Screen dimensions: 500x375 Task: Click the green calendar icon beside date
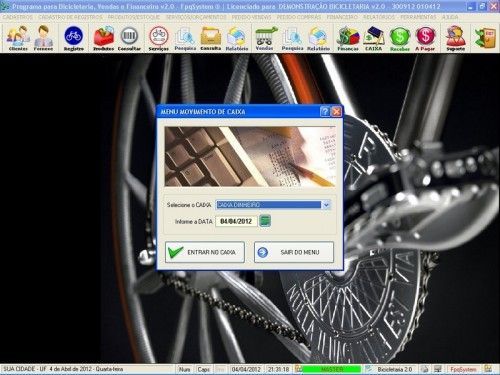[x=265, y=221]
